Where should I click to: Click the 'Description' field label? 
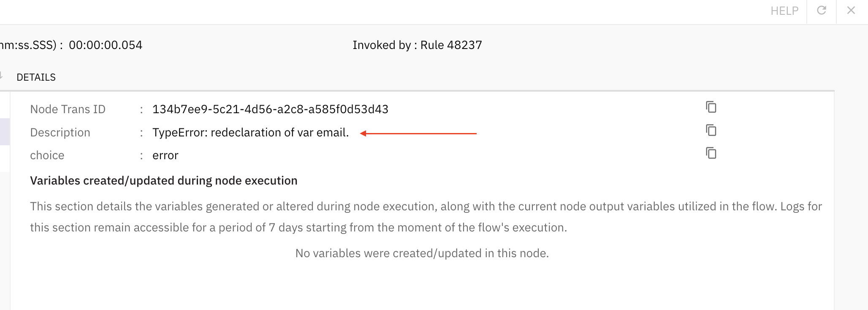(60, 133)
